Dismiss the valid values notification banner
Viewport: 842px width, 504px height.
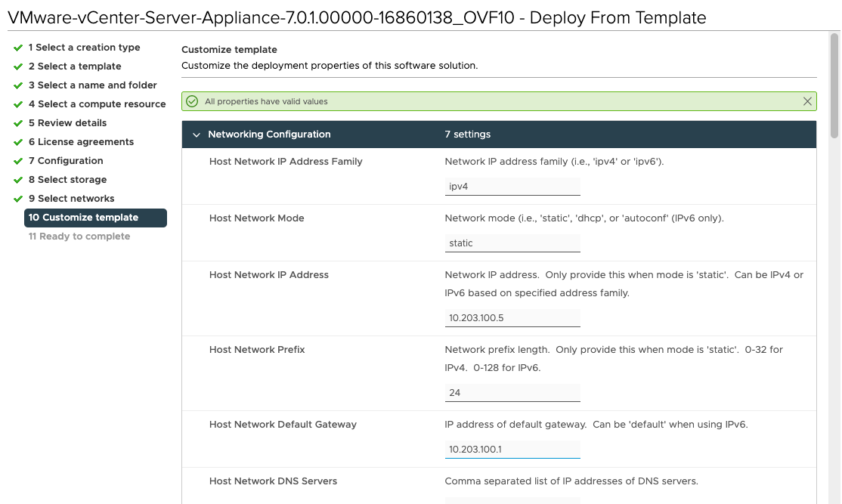(807, 101)
